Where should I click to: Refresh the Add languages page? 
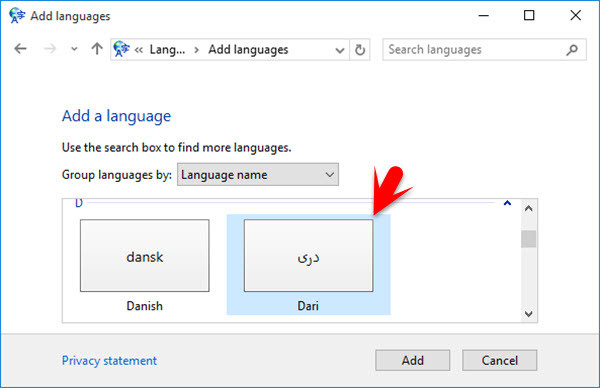click(360, 50)
